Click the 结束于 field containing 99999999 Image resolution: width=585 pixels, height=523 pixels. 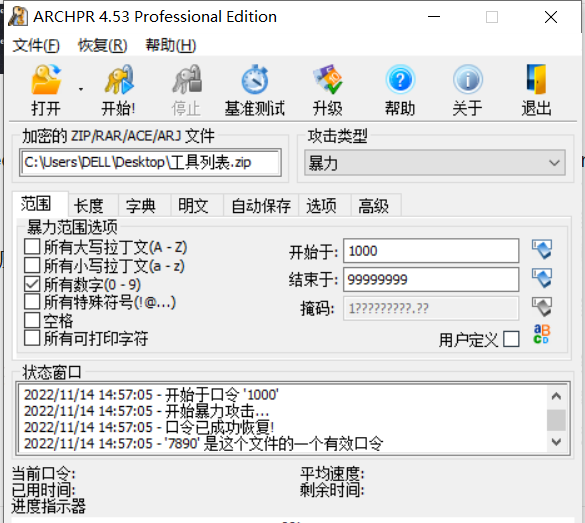431,279
